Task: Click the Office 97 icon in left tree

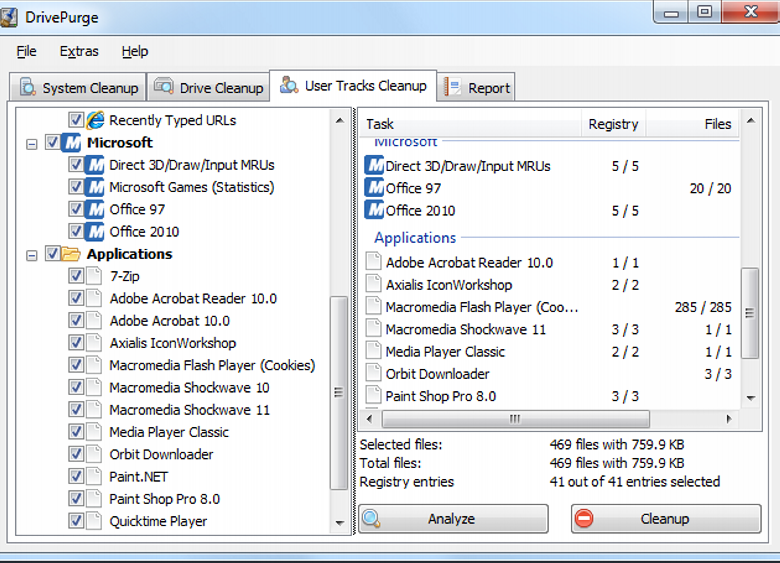Action: coord(95,209)
